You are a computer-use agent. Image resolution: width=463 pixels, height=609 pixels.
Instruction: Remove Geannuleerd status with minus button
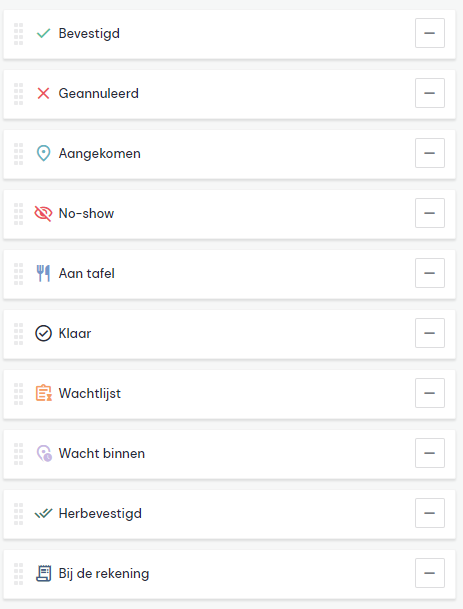pos(430,93)
